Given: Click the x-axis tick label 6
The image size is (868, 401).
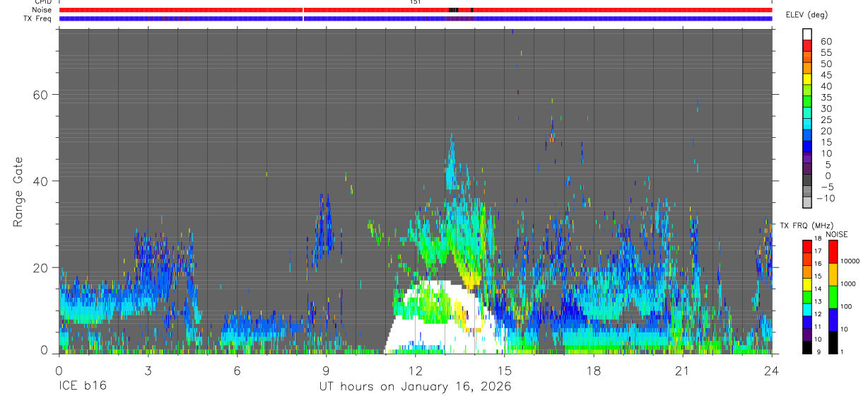Looking at the screenshot, I should 237,370.
